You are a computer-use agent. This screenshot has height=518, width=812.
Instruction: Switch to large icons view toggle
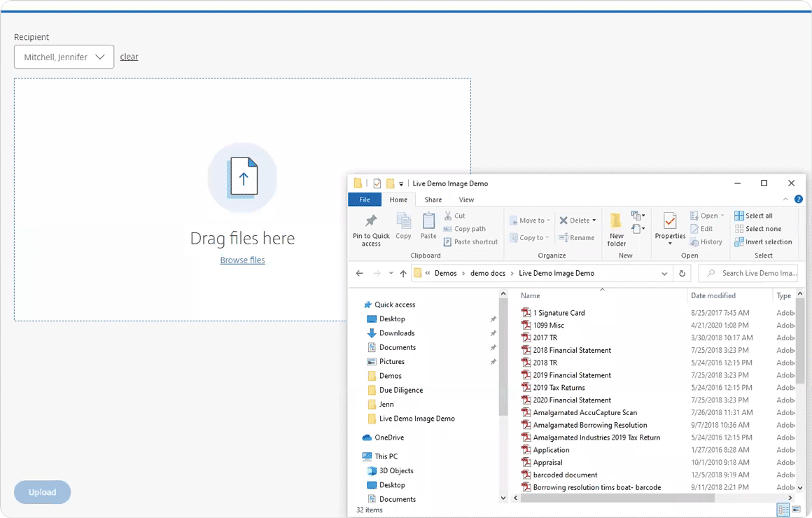(x=797, y=510)
